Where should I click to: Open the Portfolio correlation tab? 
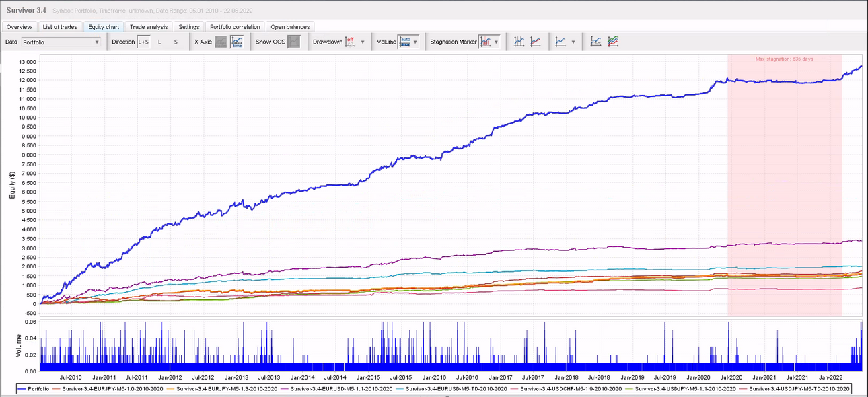point(235,27)
